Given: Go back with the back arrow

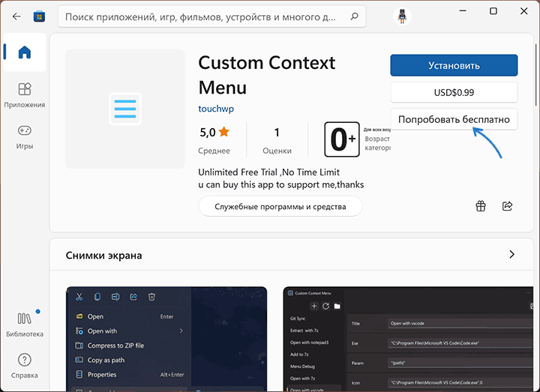Looking at the screenshot, I should (x=16, y=16).
